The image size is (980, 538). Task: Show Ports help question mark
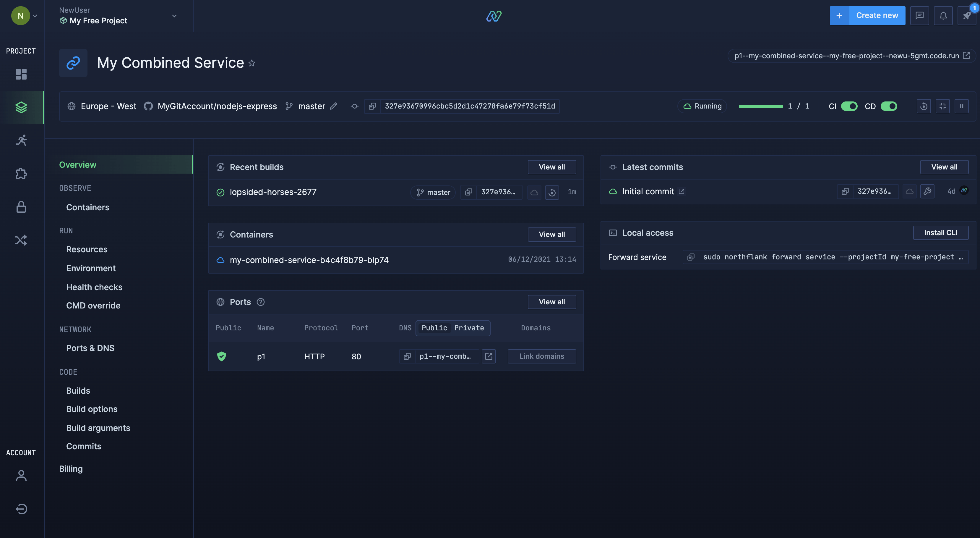(x=261, y=302)
